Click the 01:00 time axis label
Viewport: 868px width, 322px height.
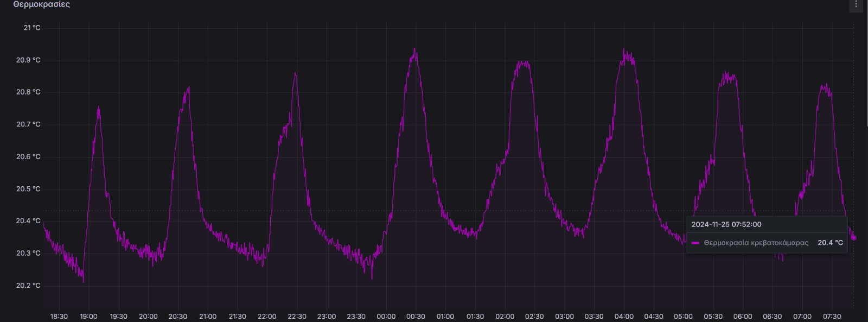pyautogui.click(x=445, y=317)
